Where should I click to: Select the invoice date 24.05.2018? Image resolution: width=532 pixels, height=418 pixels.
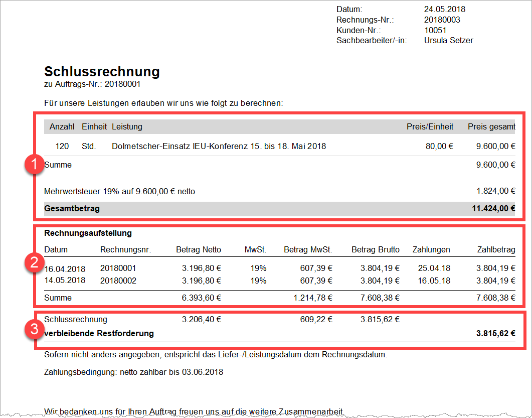(445, 10)
